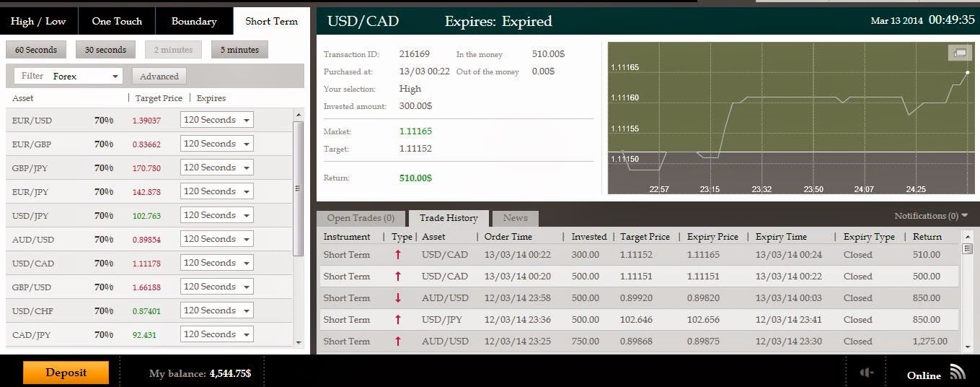Select the 30 seconds expiry option

pyautogui.click(x=105, y=50)
